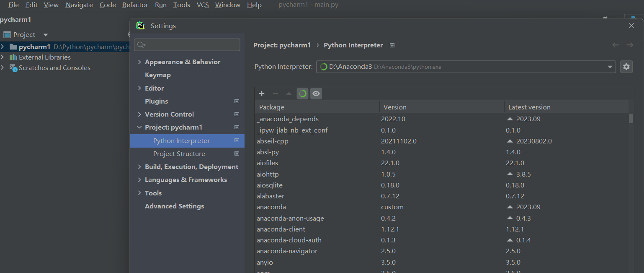Click the install package plus icon
This screenshot has width=644, height=273.
(262, 94)
